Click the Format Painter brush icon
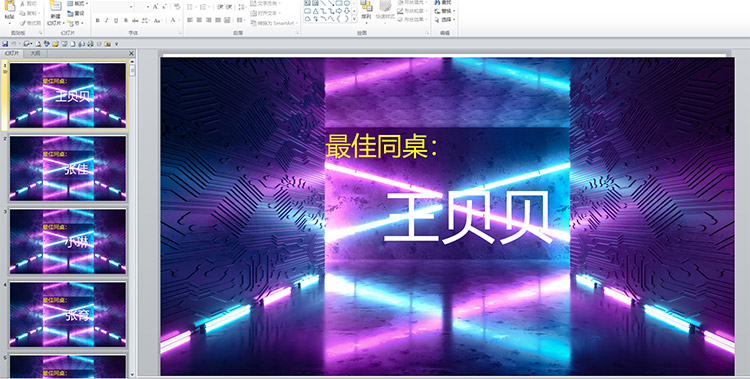 [22, 23]
